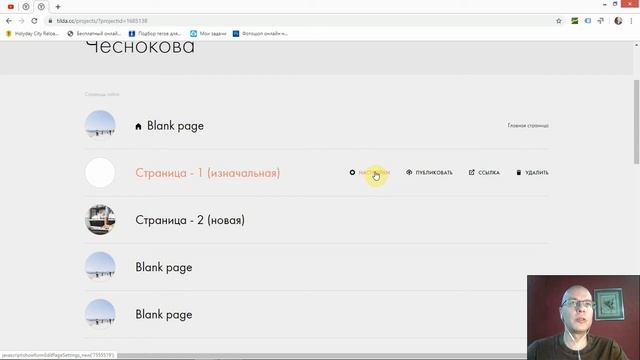Delete Страница - 1 via 'Удалить'

click(537, 173)
